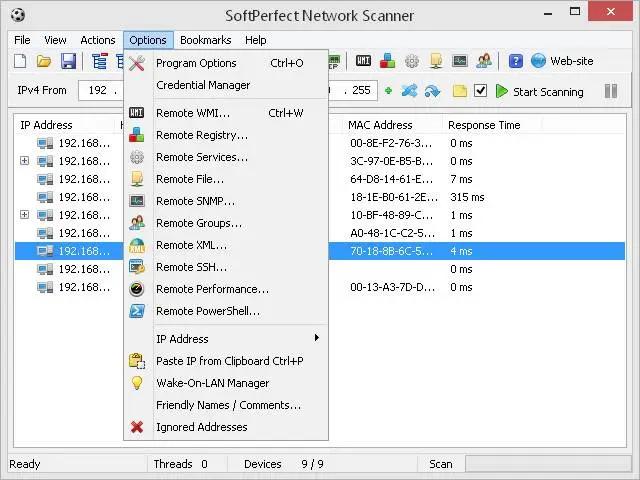640x480 pixels.
Task: Click the blue Help question mark icon
Action: 516,61
